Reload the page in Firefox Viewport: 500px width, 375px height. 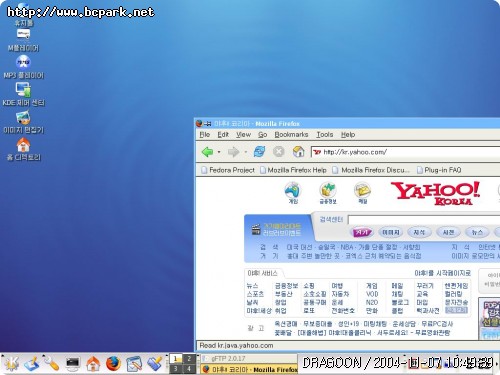click(x=259, y=152)
